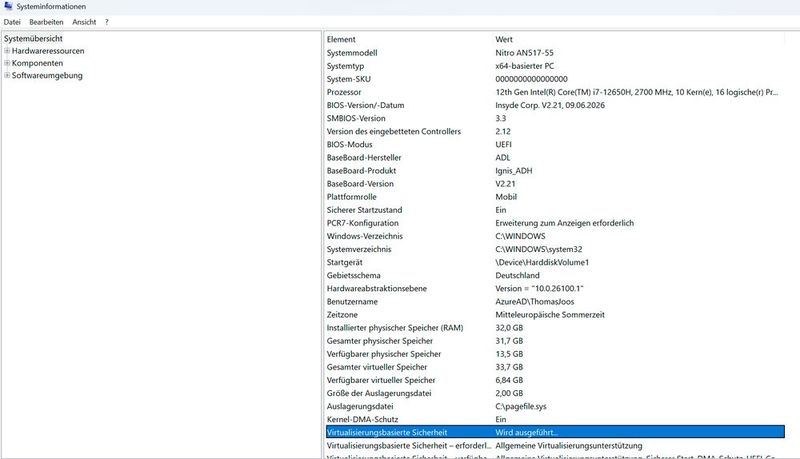The image size is (800, 459).
Task: Select the BIOS-Modus row
Action: point(555,144)
